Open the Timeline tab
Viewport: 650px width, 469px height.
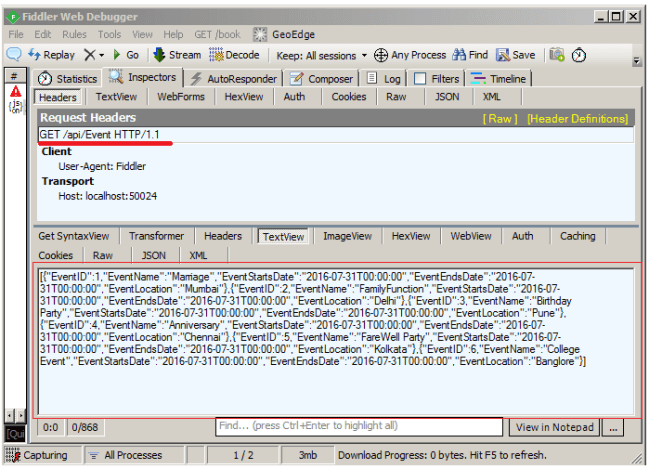[498, 78]
